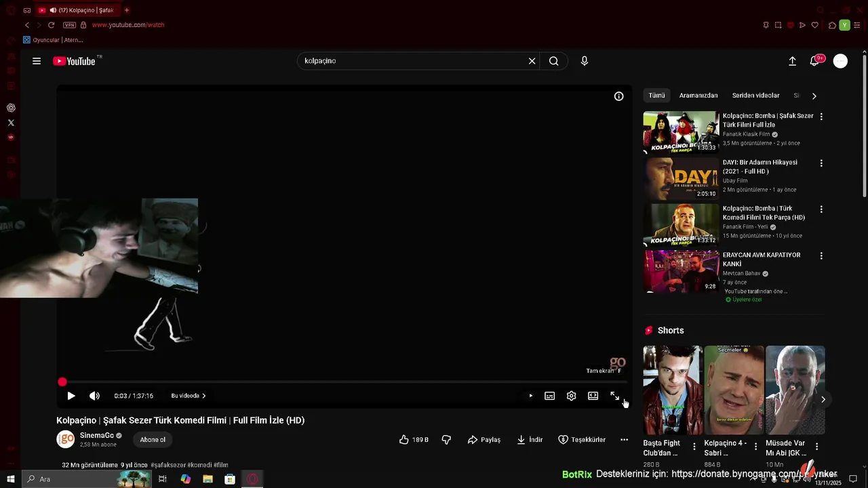Open options for ERAYCAN AVM video
The width and height of the screenshot is (868, 488).
(821, 256)
